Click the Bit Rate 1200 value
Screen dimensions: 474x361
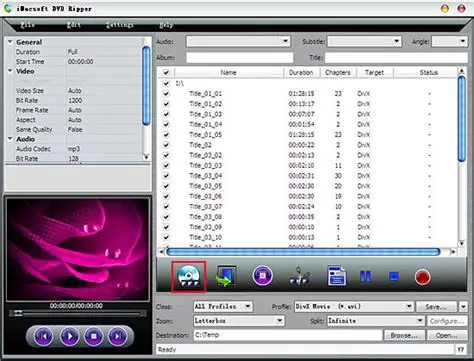[75, 100]
